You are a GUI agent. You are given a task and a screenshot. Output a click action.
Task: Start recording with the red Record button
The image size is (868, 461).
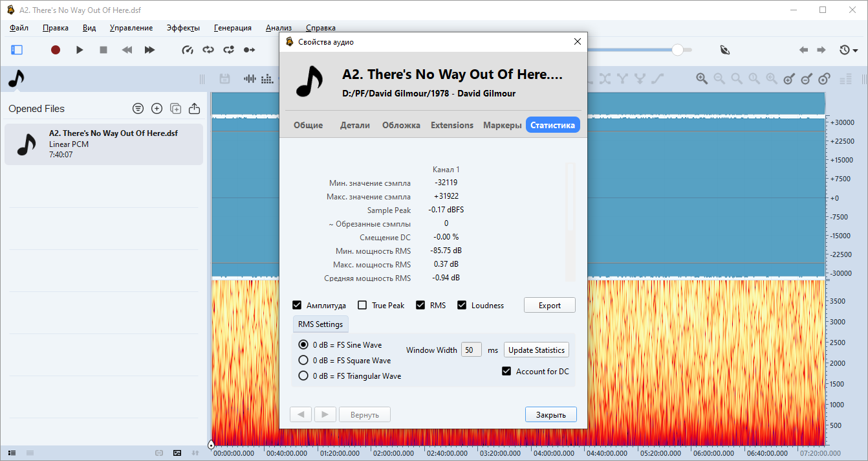click(56, 49)
